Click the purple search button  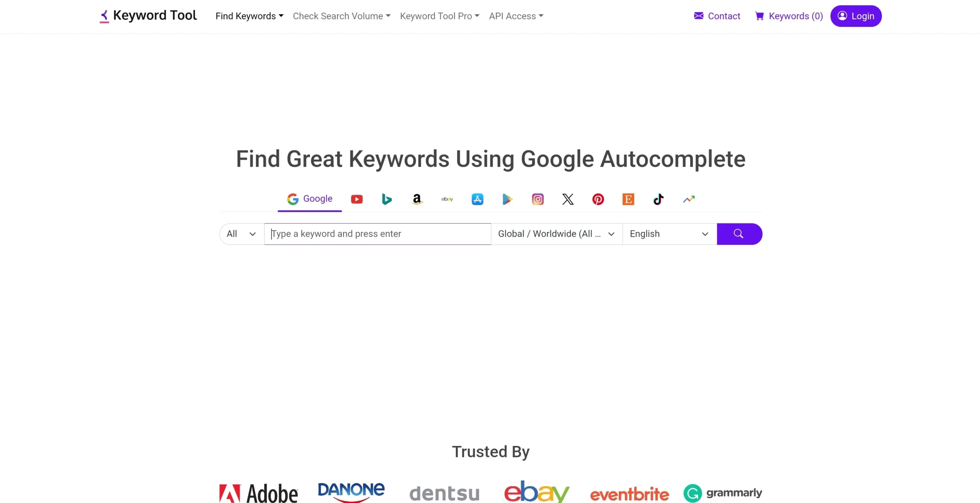click(739, 233)
